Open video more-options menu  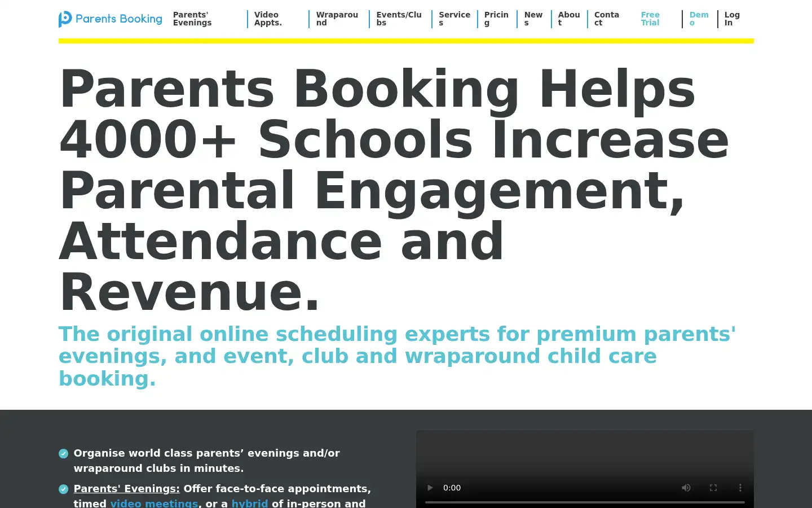(x=740, y=488)
